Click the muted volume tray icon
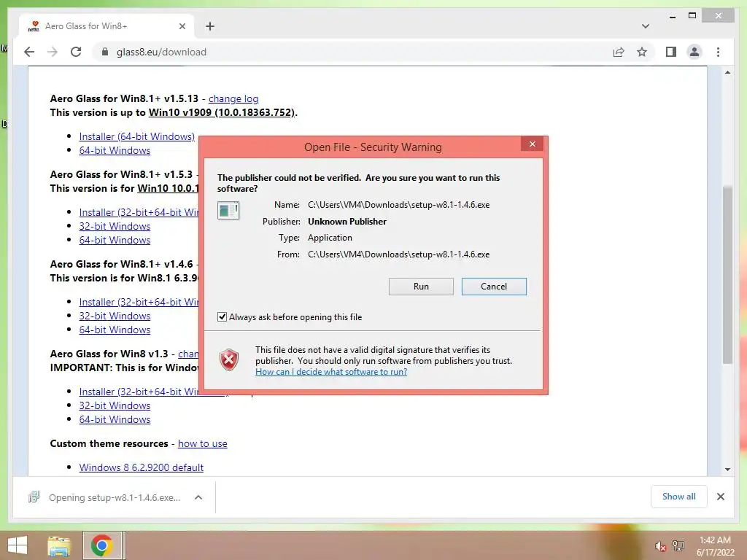Image resolution: width=747 pixels, height=560 pixels. 660,546
